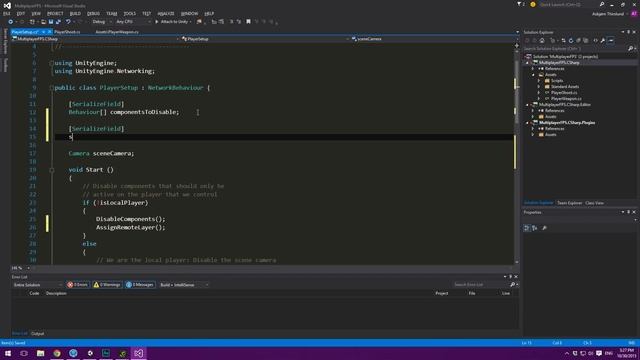Image resolution: width=640 pixels, height=360 pixels.
Task: Click the feedback smiley icon in title bar
Action: [533, 4]
